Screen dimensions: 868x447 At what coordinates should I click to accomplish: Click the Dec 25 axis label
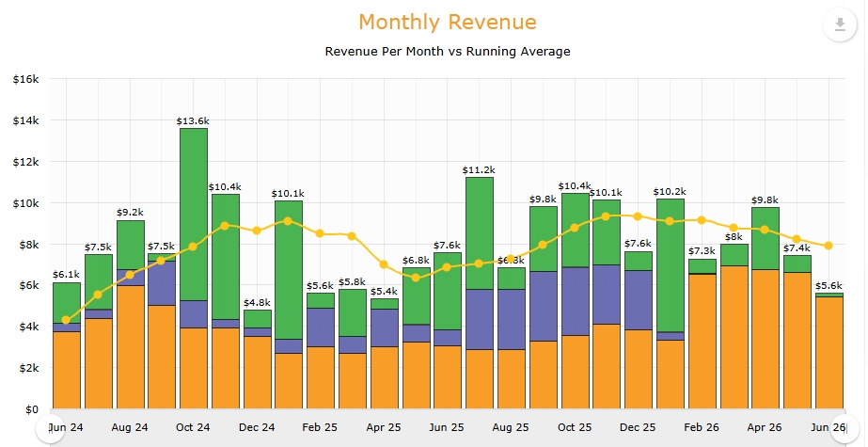(638, 427)
